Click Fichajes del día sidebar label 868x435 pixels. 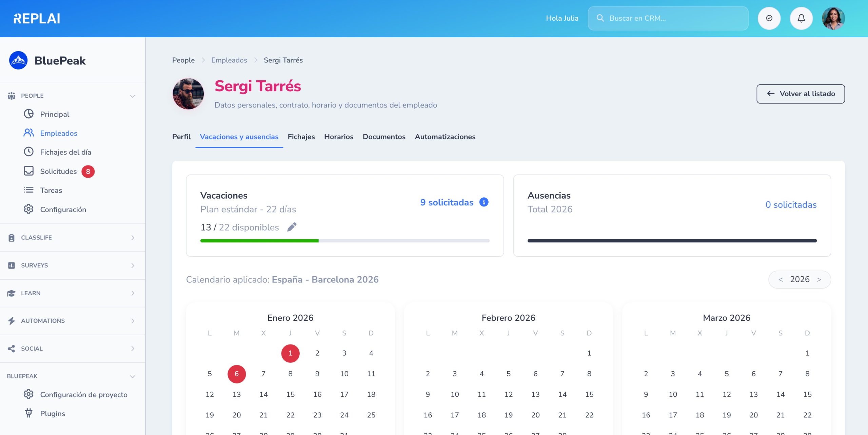click(65, 152)
